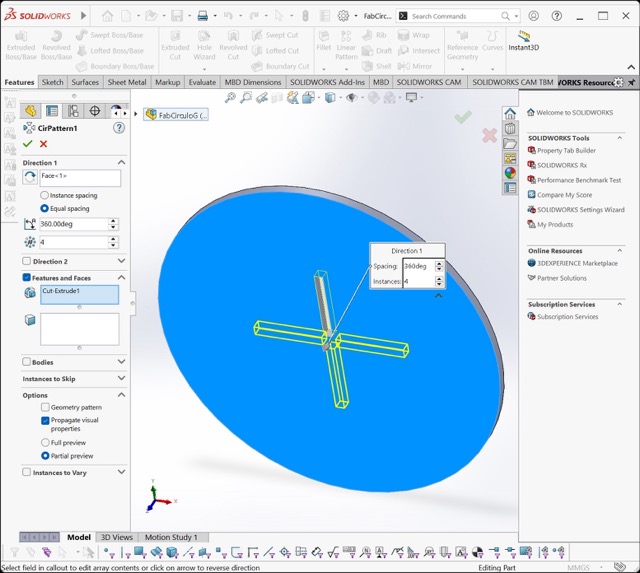The height and width of the screenshot is (573, 640).
Task: Open the Section View icon in view toolbar
Action: pyautogui.click(x=278, y=98)
